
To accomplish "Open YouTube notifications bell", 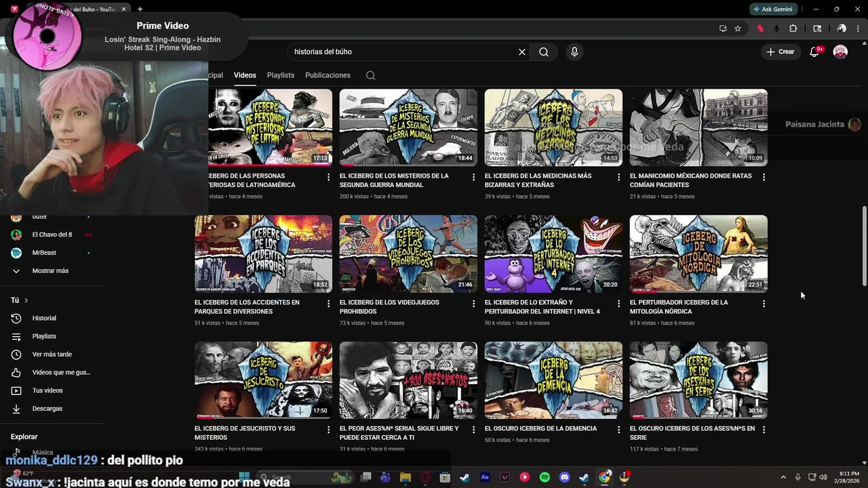I will point(815,52).
